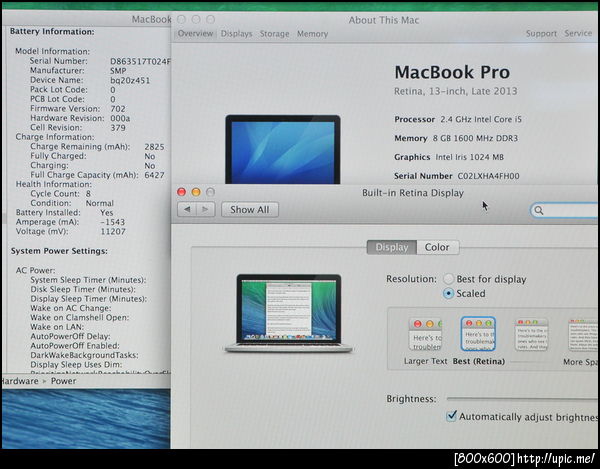Open the Support link in About This Mac
This screenshot has height=469, width=600.
(541, 34)
